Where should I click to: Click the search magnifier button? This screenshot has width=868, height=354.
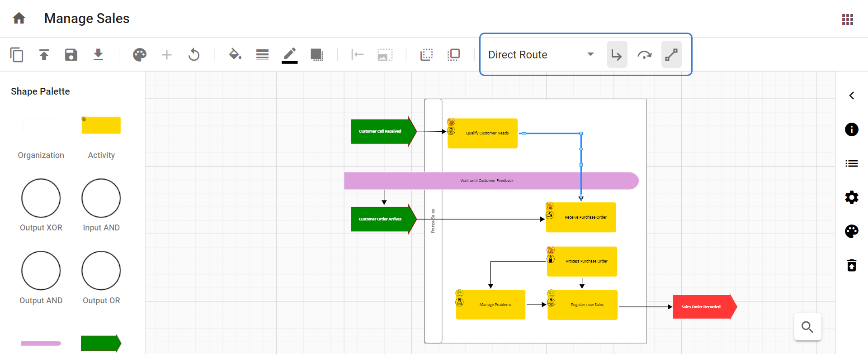[x=807, y=327]
